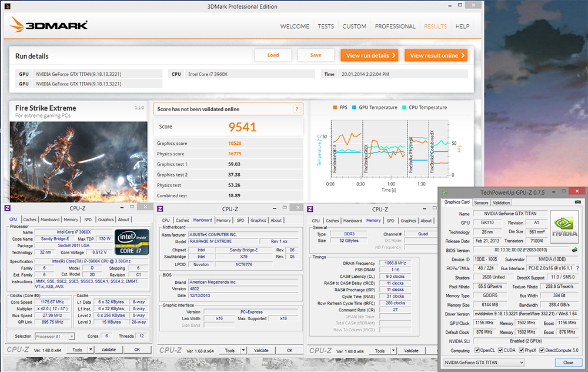Switch to Caches tab in the CPU-Z CPU window
The width and height of the screenshot is (588, 372).
[x=29, y=220]
